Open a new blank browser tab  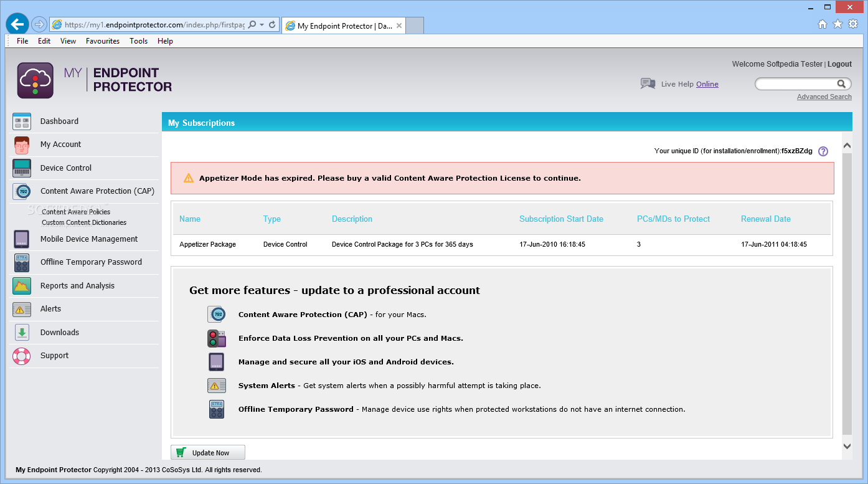[415, 26]
